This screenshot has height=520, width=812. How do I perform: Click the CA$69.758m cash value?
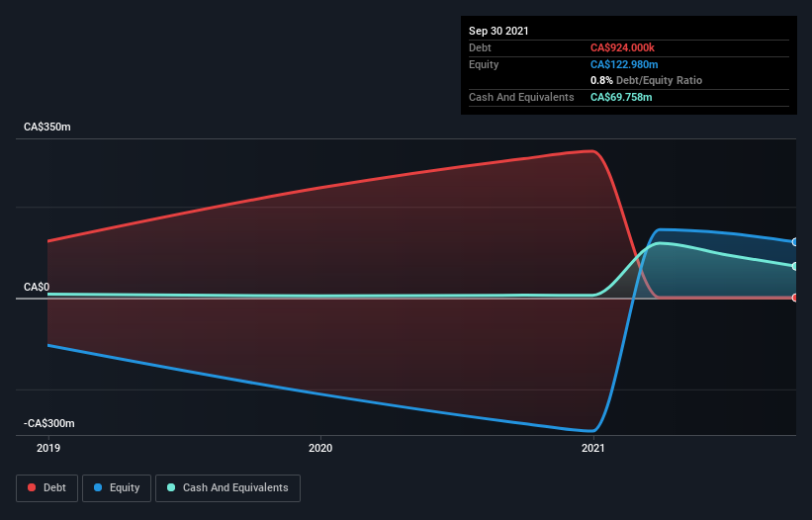pyautogui.click(x=621, y=97)
